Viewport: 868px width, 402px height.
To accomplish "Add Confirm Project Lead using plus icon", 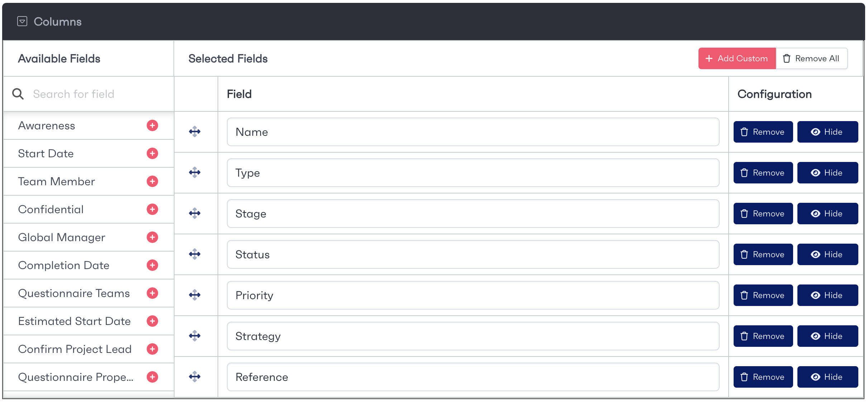I will (152, 349).
